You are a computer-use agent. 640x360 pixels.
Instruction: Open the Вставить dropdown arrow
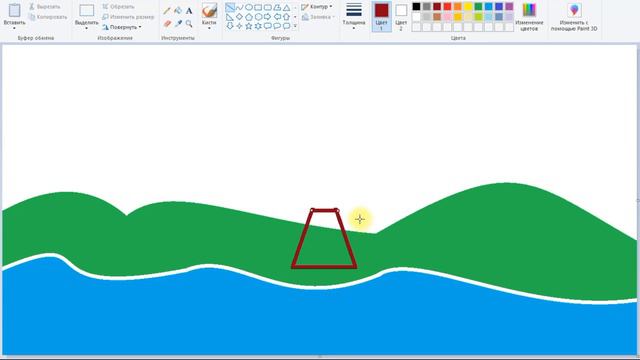click(14, 28)
